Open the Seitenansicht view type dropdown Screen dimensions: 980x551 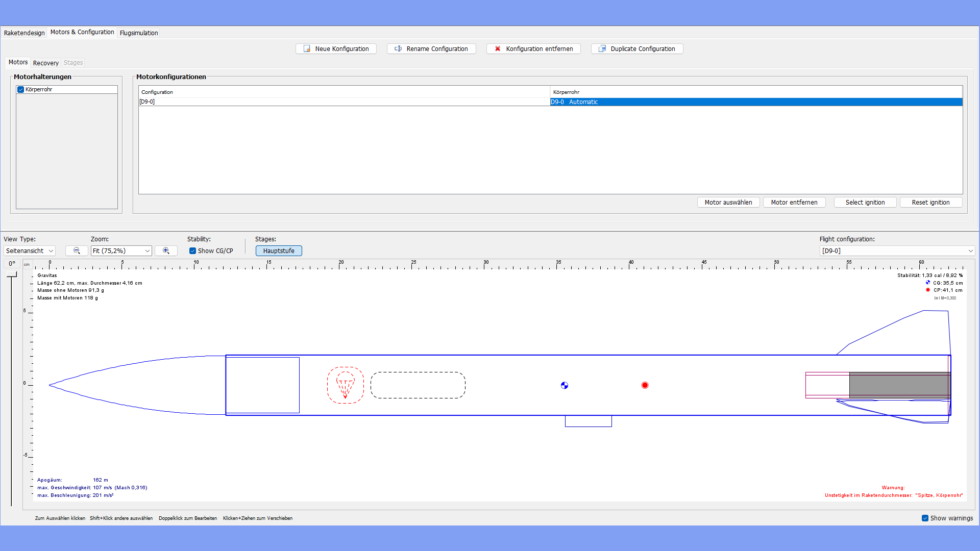pyautogui.click(x=30, y=251)
